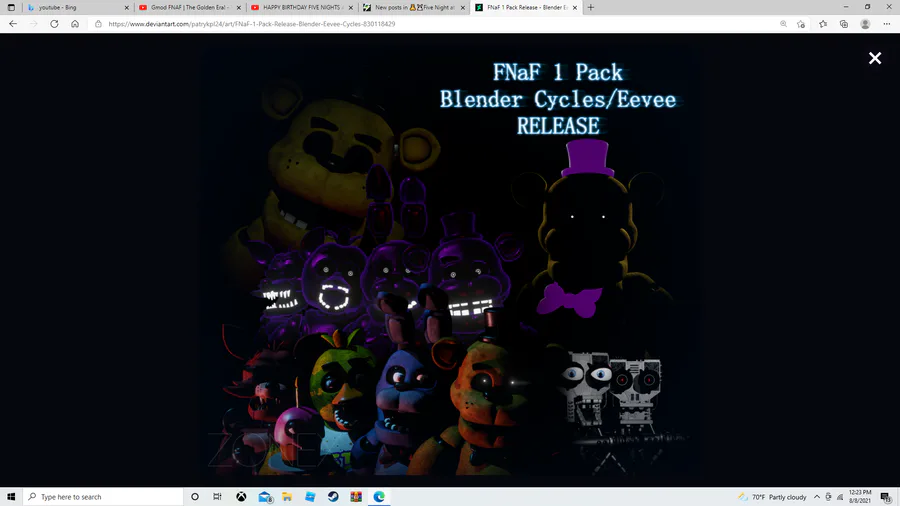Viewport: 900px width, 506px height.
Task: Open WinRAR from the taskbar
Action: tap(356, 497)
